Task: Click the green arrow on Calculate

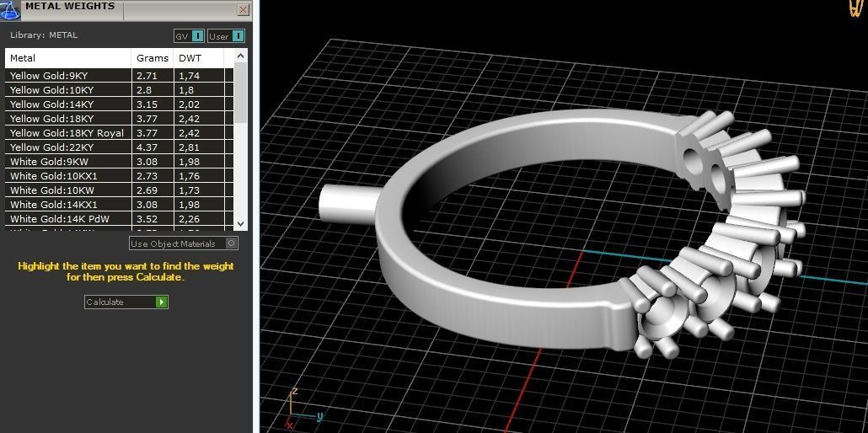Action: pyautogui.click(x=161, y=302)
